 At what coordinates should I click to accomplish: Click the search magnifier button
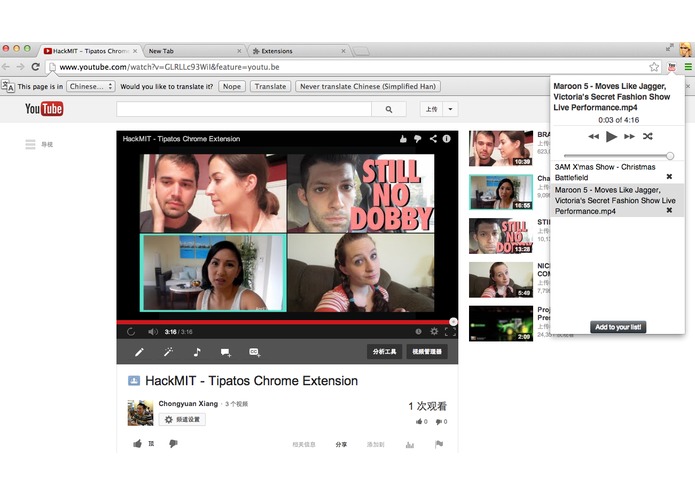(389, 109)
